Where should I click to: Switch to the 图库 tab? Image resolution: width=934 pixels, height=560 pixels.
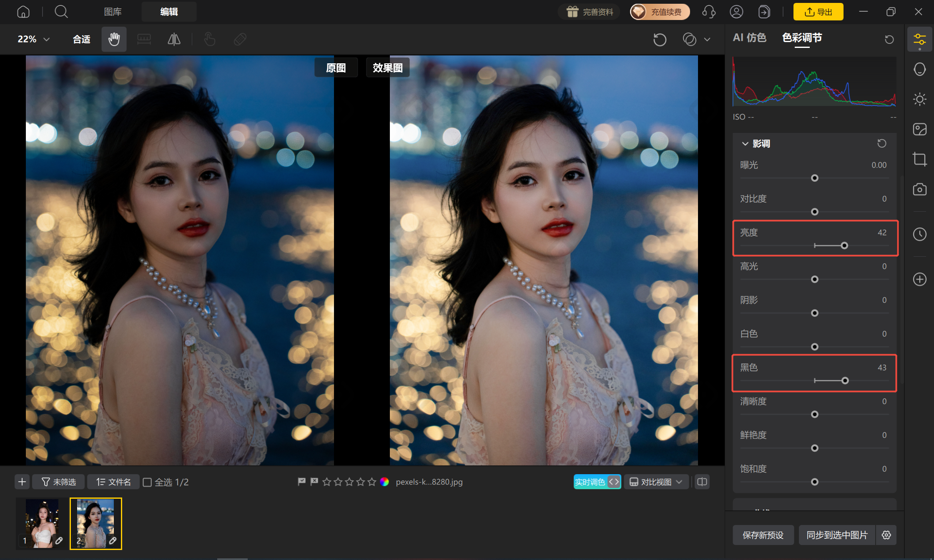pyautogui.click(x=113, y=12)
